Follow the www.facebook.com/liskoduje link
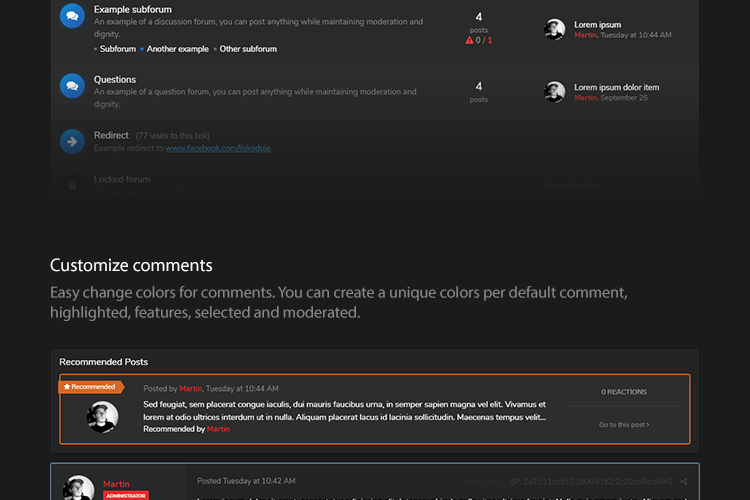 218,148
